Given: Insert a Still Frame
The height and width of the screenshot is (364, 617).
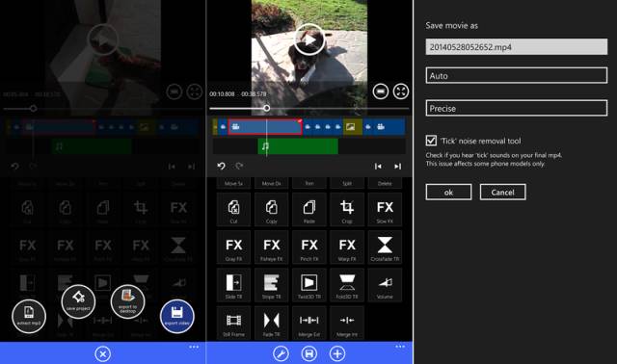Looking at the screenshot, I should pos(233,323).
